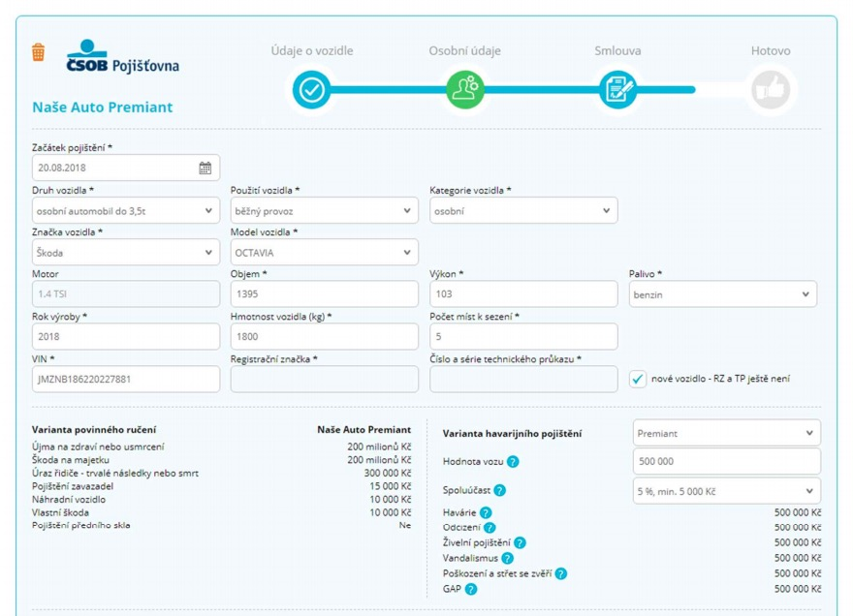The height and width of the screenshot is (616, 853).
Task: Click the Škoda na majetku row label
Action: (70, 460)
